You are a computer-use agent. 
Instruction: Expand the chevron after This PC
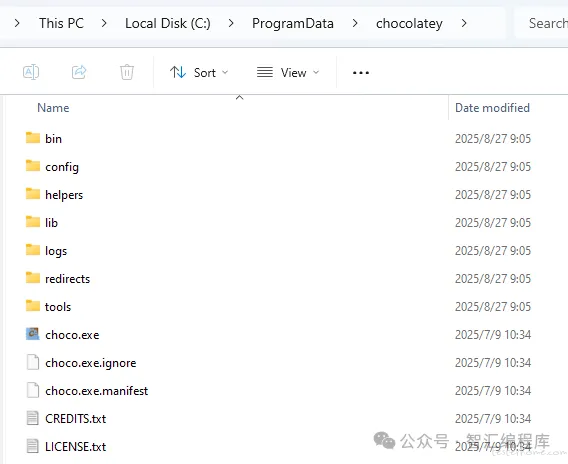click(x=104, y=24)
